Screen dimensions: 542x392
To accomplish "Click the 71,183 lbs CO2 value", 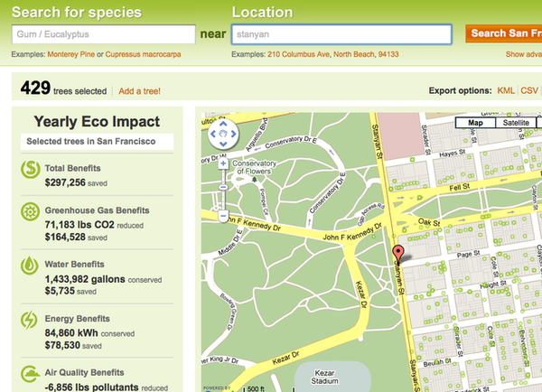I will coord(94,225).
